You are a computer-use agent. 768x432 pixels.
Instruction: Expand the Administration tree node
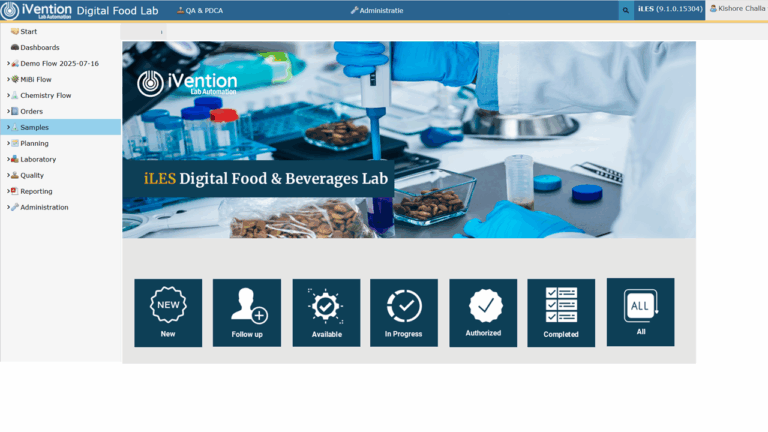[8, 207]
